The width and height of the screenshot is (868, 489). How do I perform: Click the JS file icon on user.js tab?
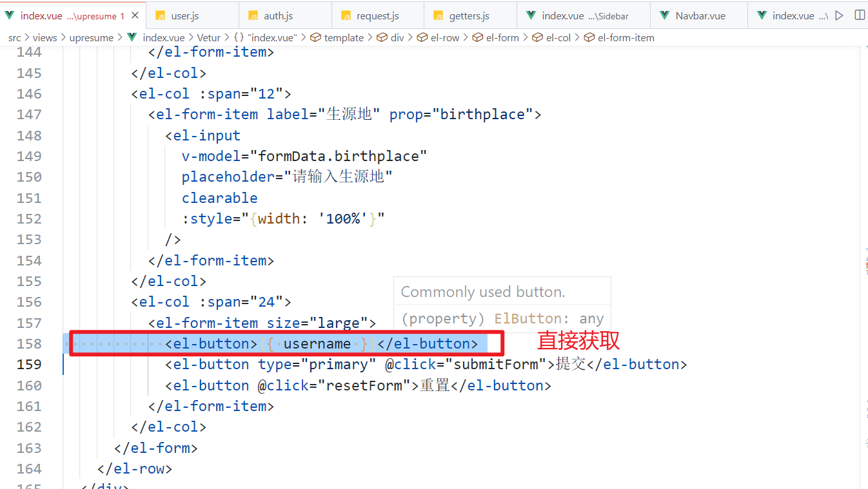[x=161, y=15]
